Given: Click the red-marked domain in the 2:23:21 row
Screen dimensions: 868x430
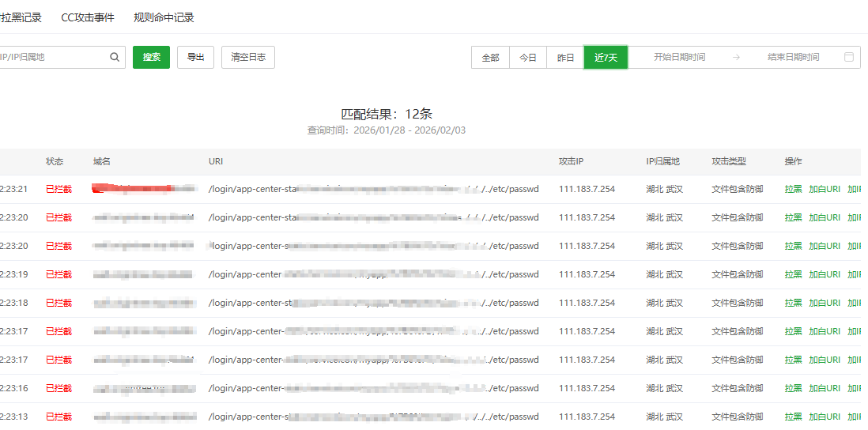Looking at the screenshot, I should [144, 189].
